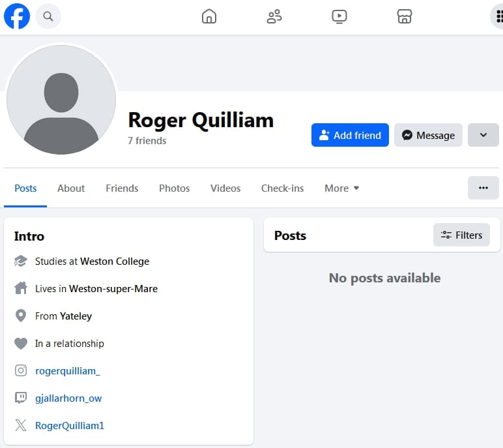The width and height of the screenshot is (503, 448).
Task: Open the Video icon in top bar
Action: point(339,16)
